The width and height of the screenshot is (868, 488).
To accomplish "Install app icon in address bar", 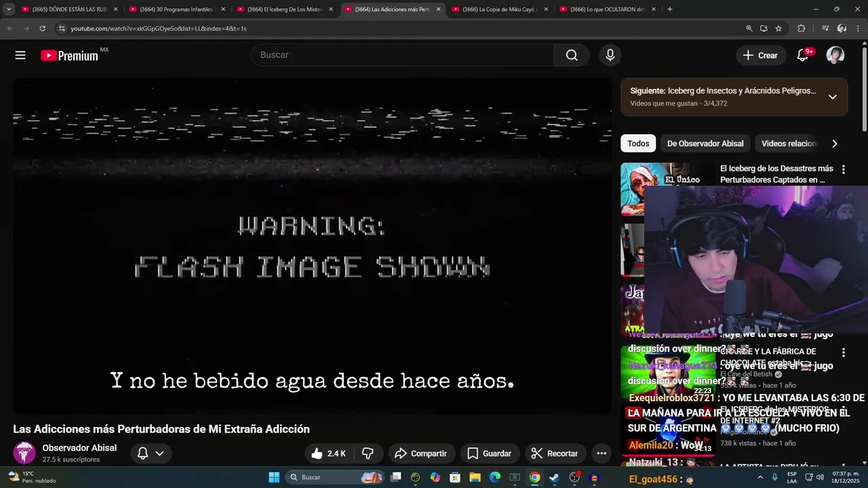I will pyautogui.click(x=764, y=28).
